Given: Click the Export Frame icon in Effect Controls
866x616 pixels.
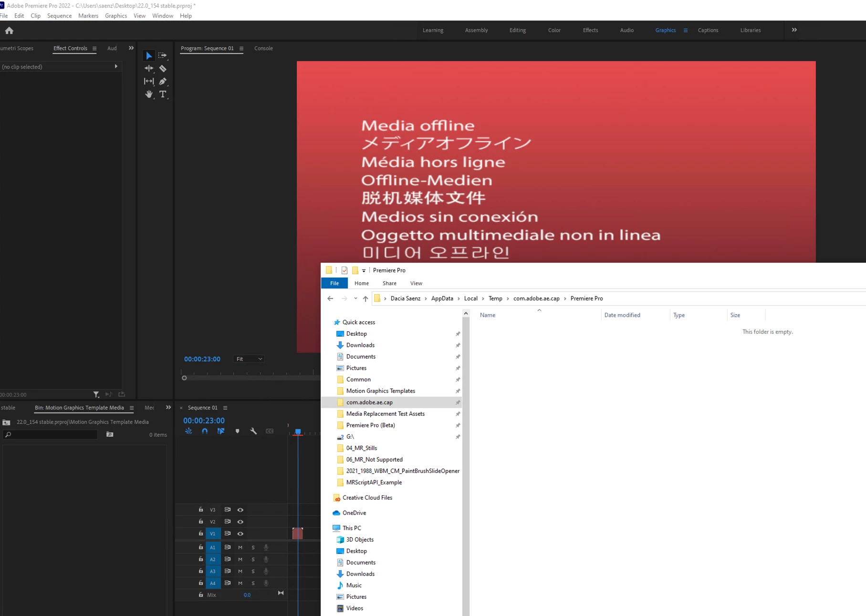Looking at the screenshot, I should tap(122, 394).
